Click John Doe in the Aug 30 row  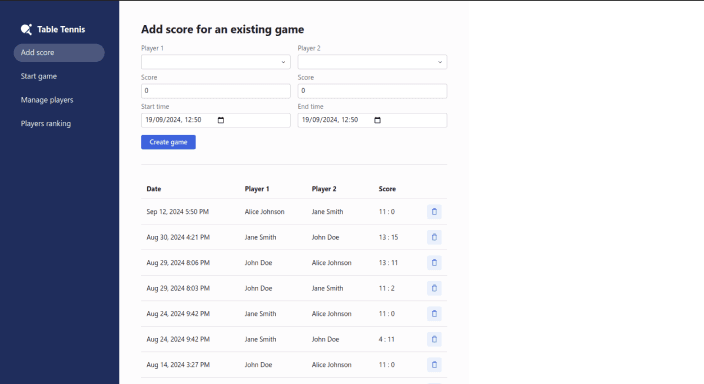(326, 237)
